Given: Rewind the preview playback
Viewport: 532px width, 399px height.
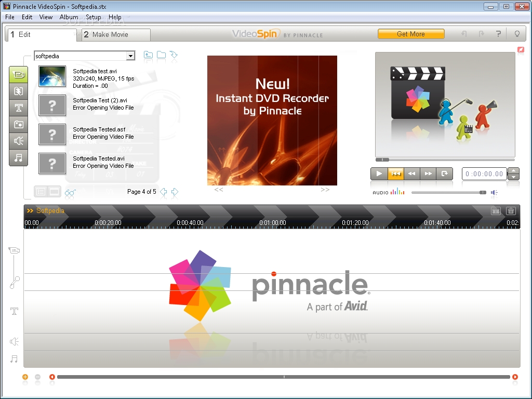Looking at the screenshot, I should pyautogui.click(x=412, y=174).
